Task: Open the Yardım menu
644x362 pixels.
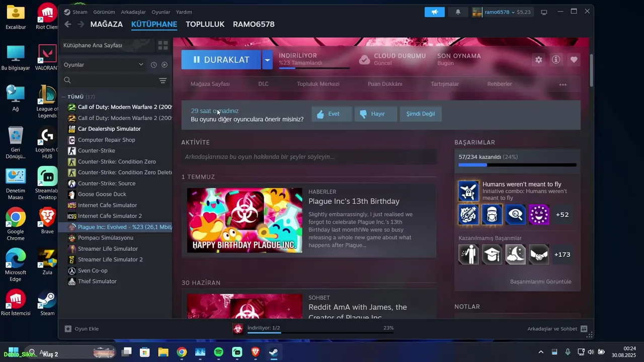Action: pos(184,12)
